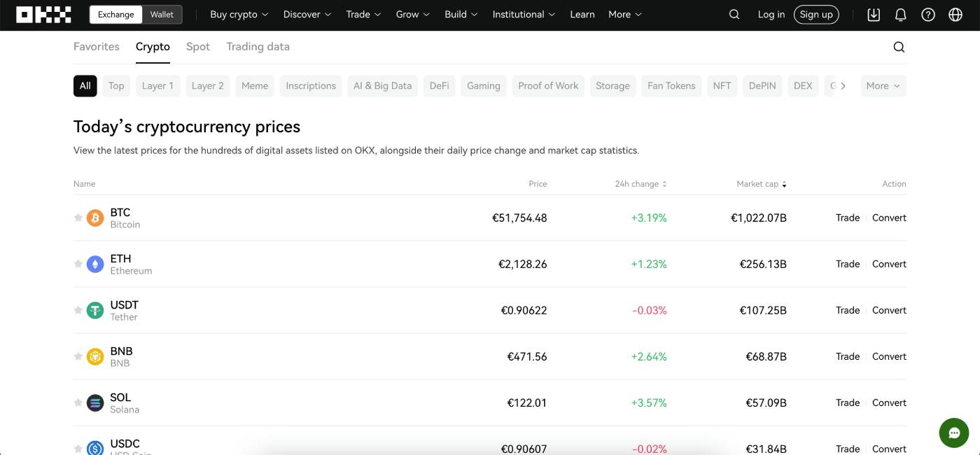Show more category chips with the right chevron

(x=843, y=86)
